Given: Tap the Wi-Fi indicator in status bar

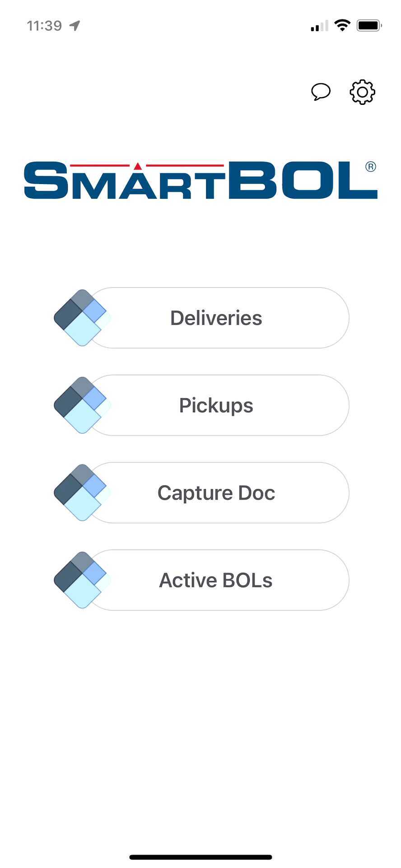Looking at the screenshot, I should point(342,25).
